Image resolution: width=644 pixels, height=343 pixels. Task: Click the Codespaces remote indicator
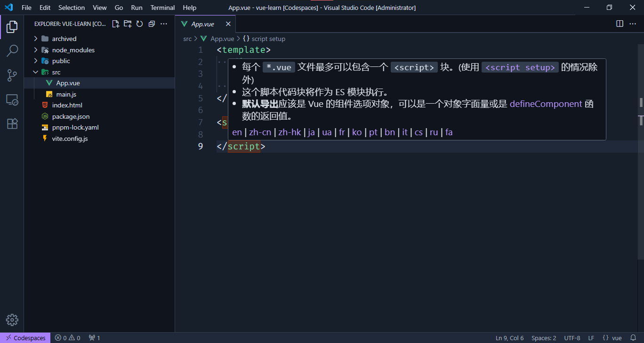(26, 338)
